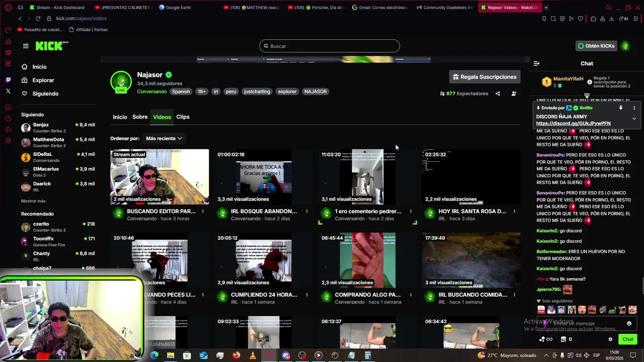Open history clock icon in Opera sidebar
644x362 pixels.
click(8, 118)
